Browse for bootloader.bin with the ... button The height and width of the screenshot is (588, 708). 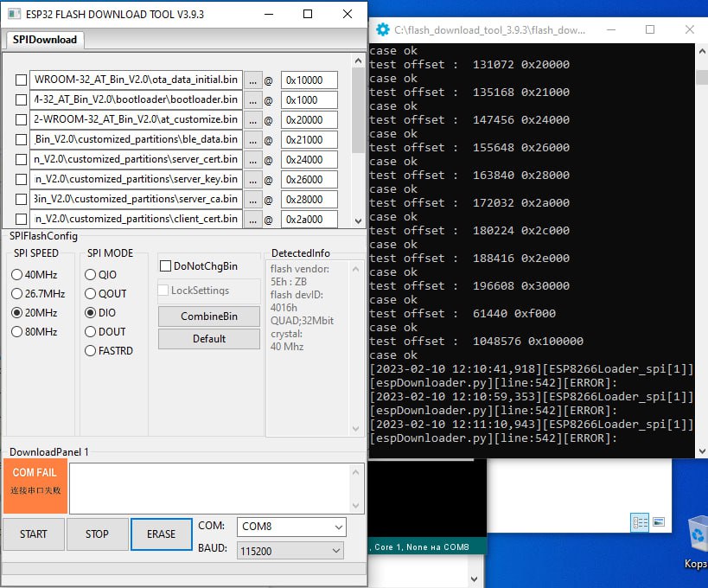click(x=252, y=100)
